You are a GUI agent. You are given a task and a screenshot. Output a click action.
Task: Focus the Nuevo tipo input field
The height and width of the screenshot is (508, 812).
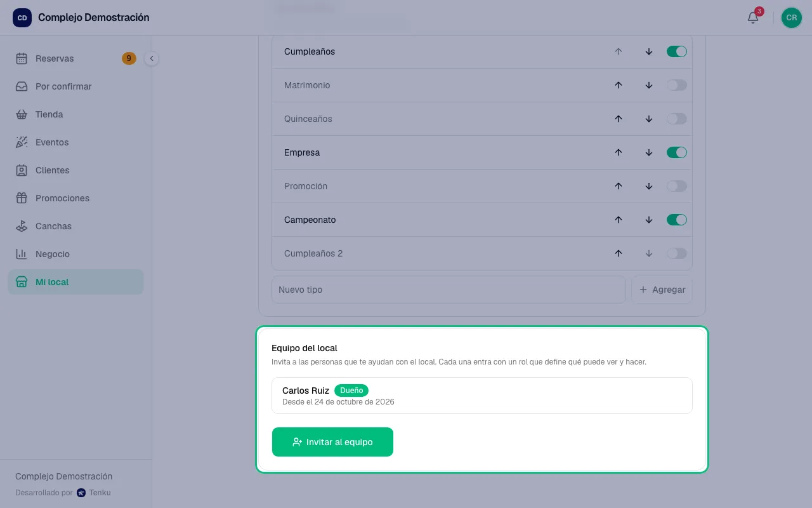tap(449, 290)
